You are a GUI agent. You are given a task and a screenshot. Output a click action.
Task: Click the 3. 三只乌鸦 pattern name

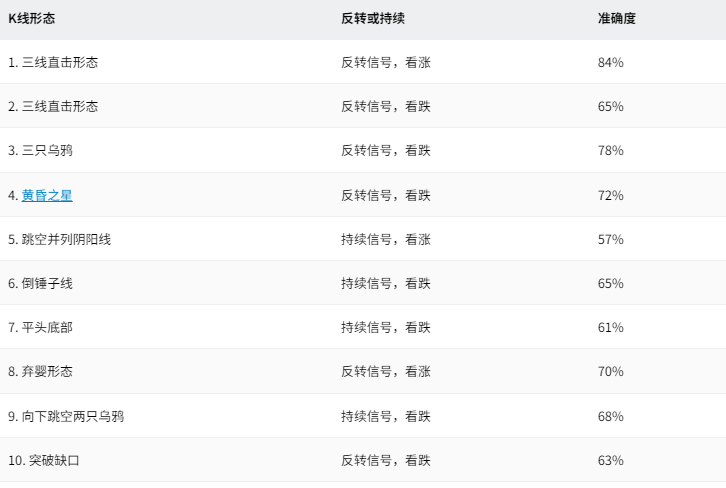(40, 150)
